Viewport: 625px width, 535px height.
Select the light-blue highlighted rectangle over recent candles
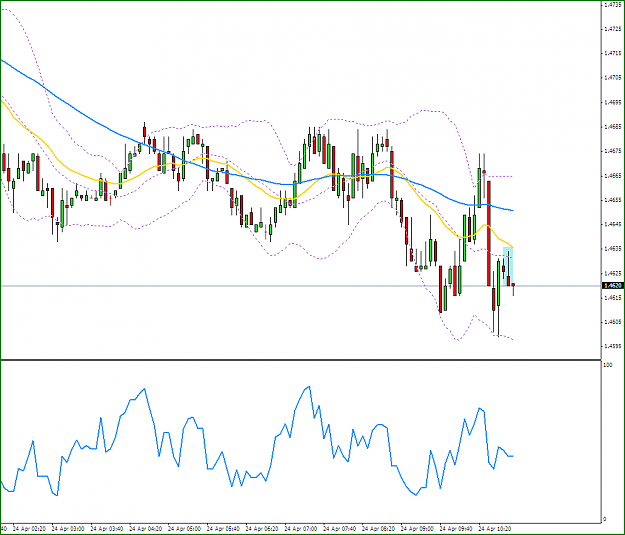(508, 266)
